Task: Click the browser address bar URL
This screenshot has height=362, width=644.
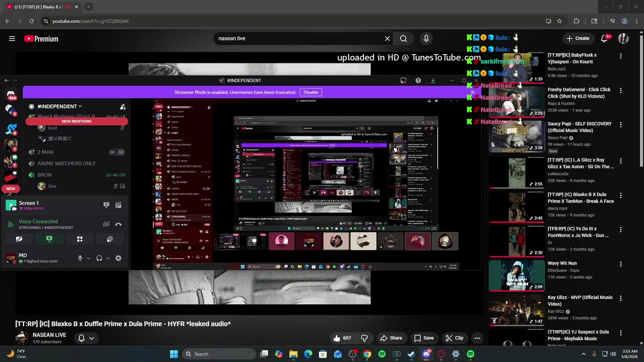Action: [91, 21]
